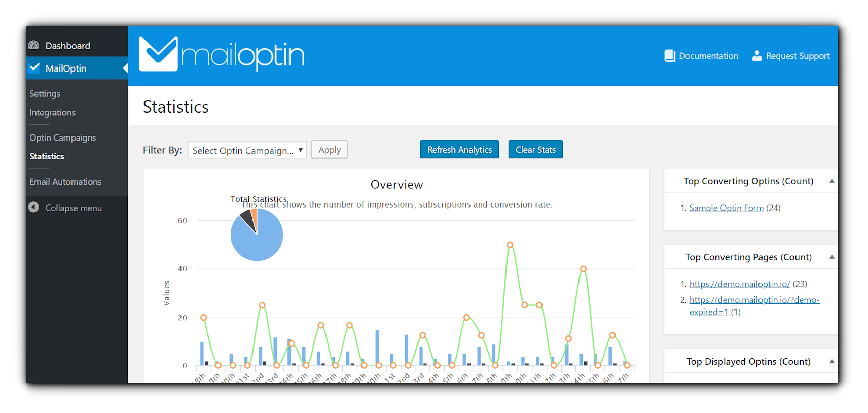868x413 pixels.
Task: Click the data point at 40 on chart
Action: point(583,269)
